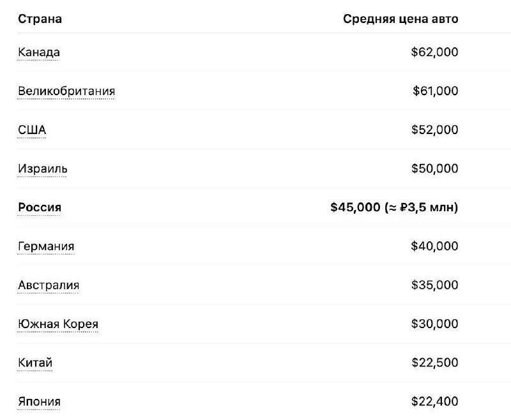The image size is (511, 420).
Task: Click the $62,000 price cell
Action: pos(434,52)
